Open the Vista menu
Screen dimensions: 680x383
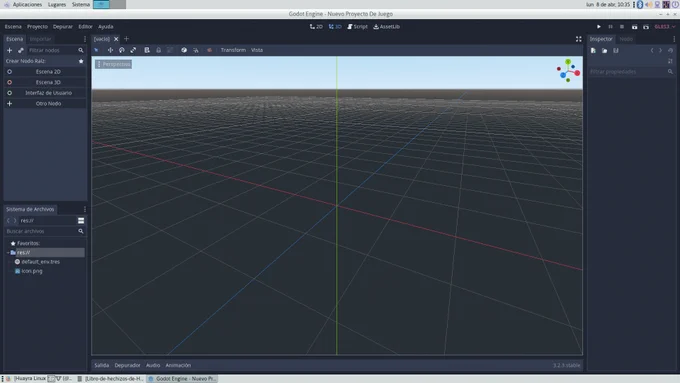257,50
